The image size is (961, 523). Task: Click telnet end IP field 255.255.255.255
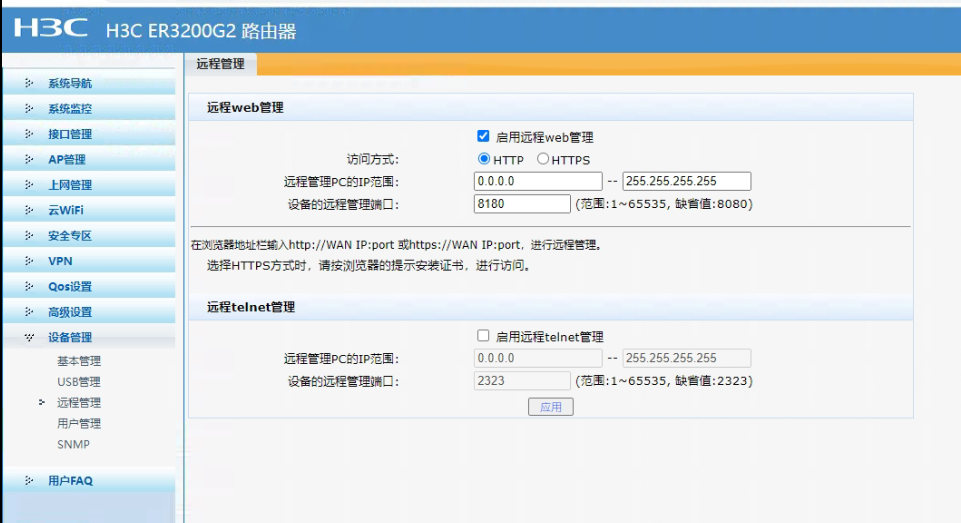686,358
